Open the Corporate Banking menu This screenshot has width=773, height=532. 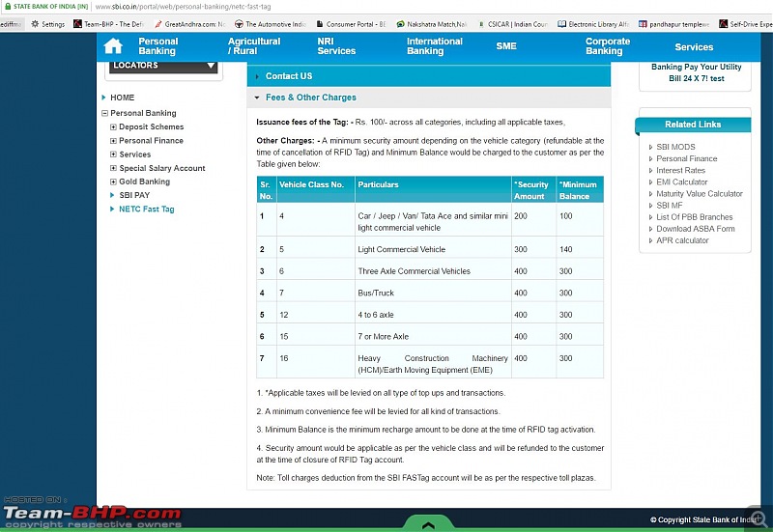[608, 45]
